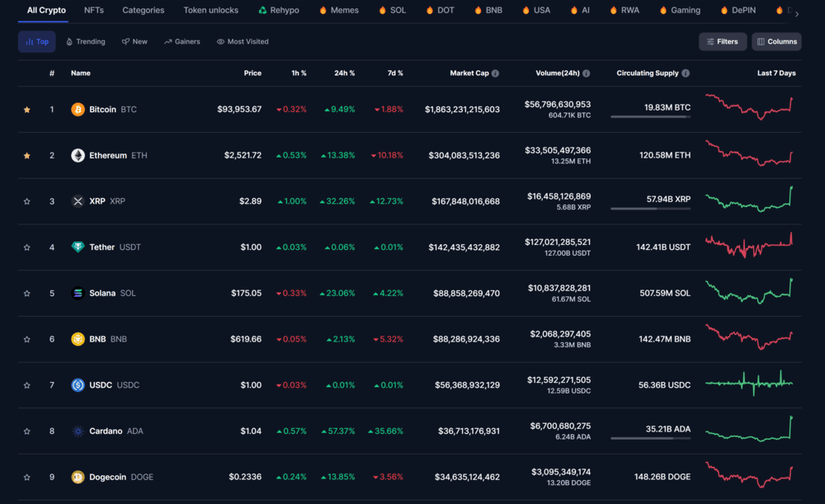Star Tether to add to watchlist
The image size is (825, 504).
[27, 247]
